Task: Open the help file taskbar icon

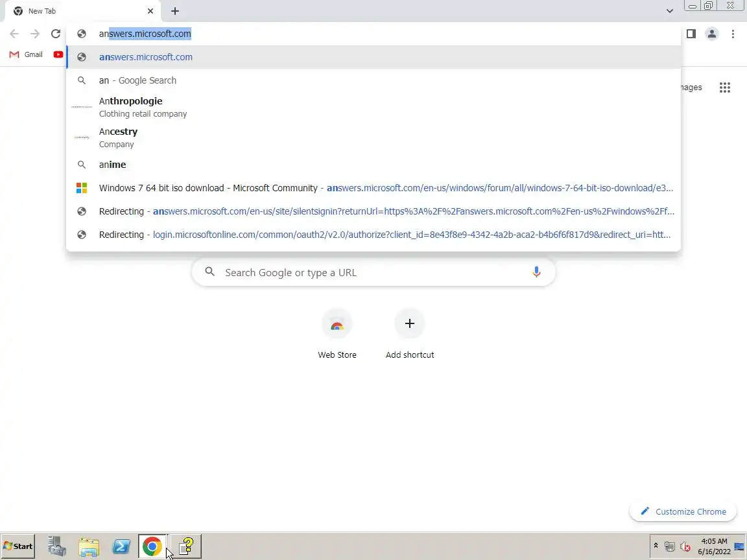Action: (186, 546)
